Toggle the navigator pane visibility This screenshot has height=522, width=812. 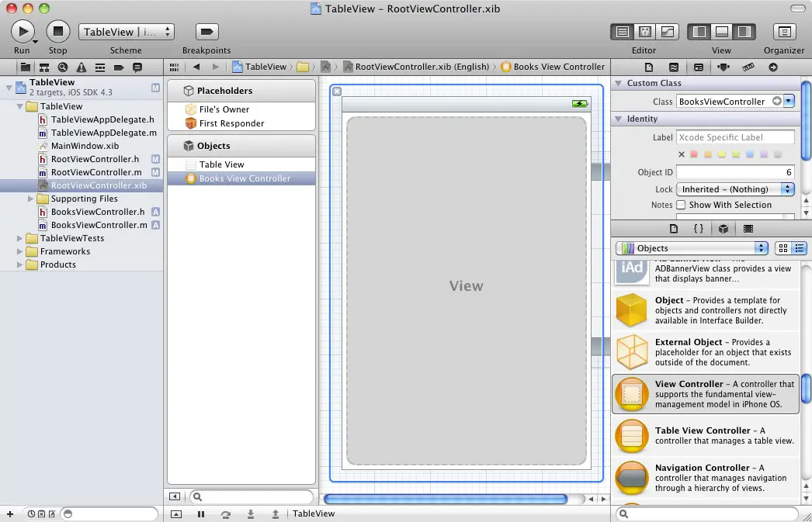coord(699,32)
